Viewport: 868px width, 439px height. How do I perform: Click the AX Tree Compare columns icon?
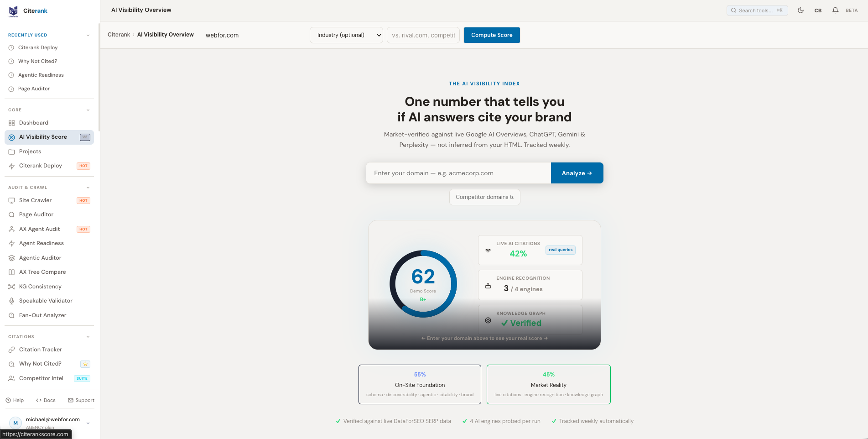tap(12, 272)
